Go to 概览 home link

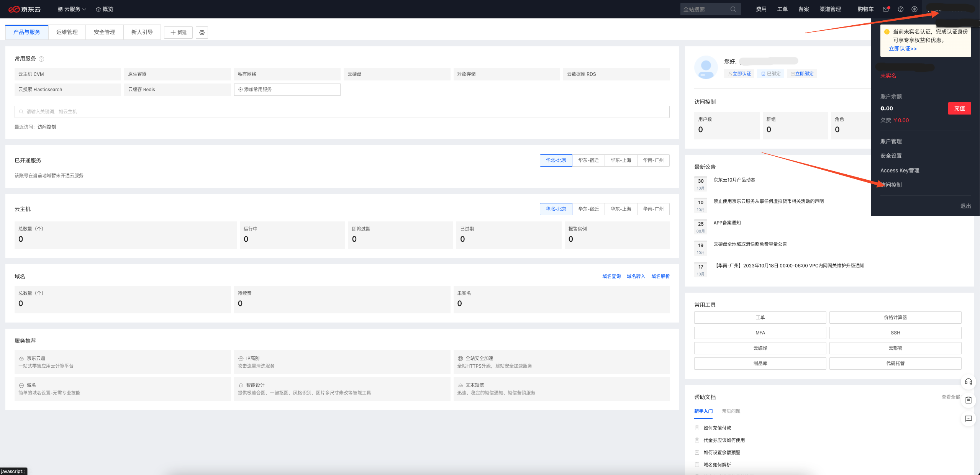pyautogui.click(x=105, y=9)
